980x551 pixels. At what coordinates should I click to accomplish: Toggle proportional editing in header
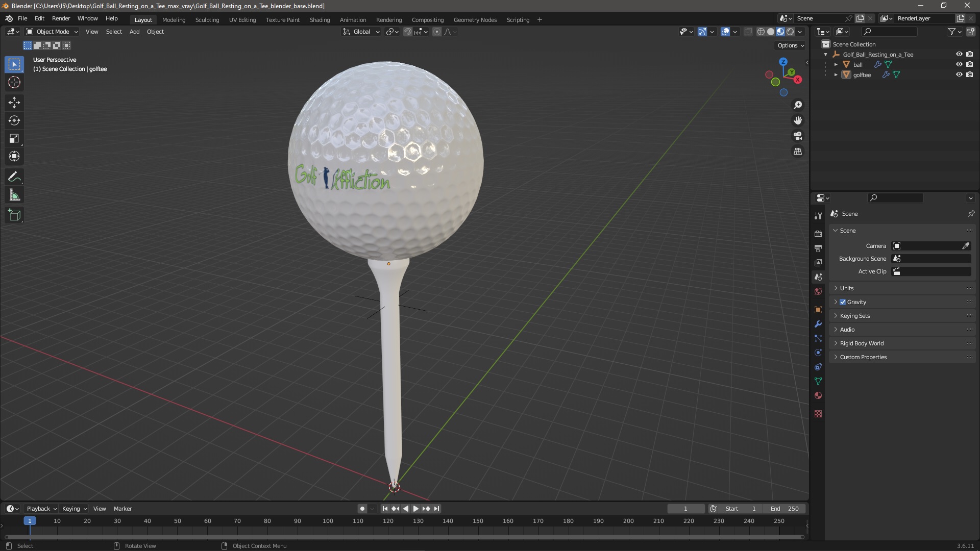[x=437, y=32]
